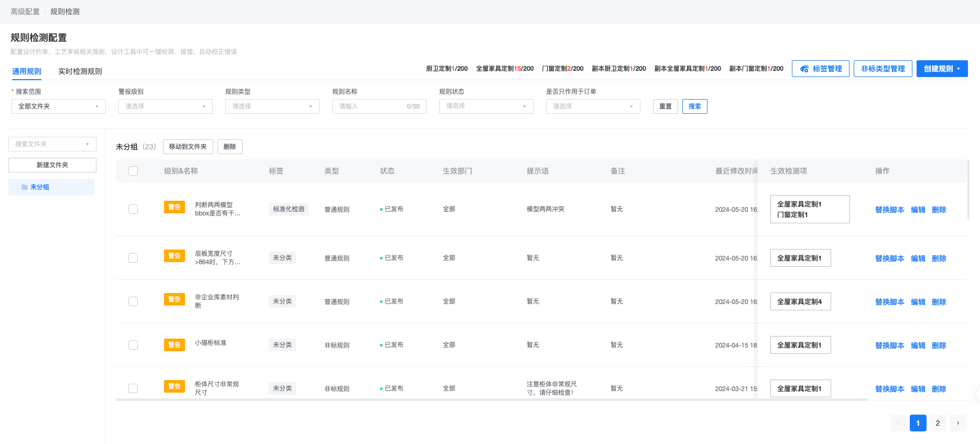Click 编辑 for 层板宽度尺寸 rule
This screenshot has width=980, height=444.
tap(918, 258)
